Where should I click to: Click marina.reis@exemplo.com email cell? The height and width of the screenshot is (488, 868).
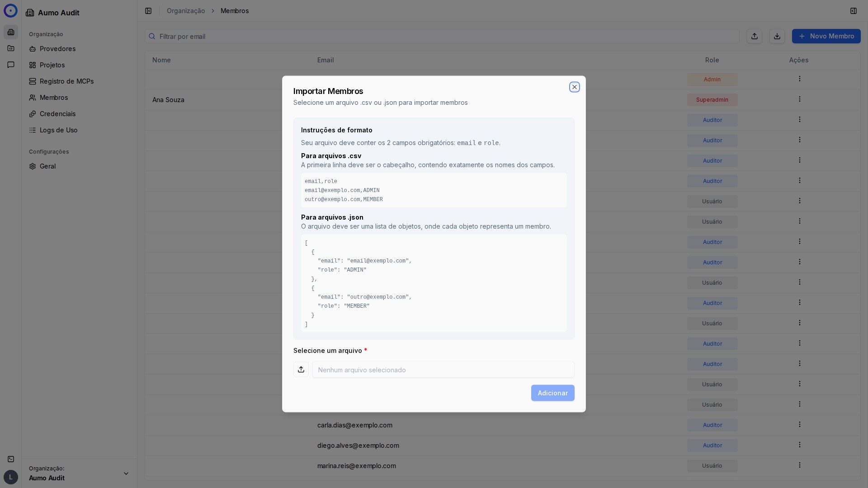(357, 466)
